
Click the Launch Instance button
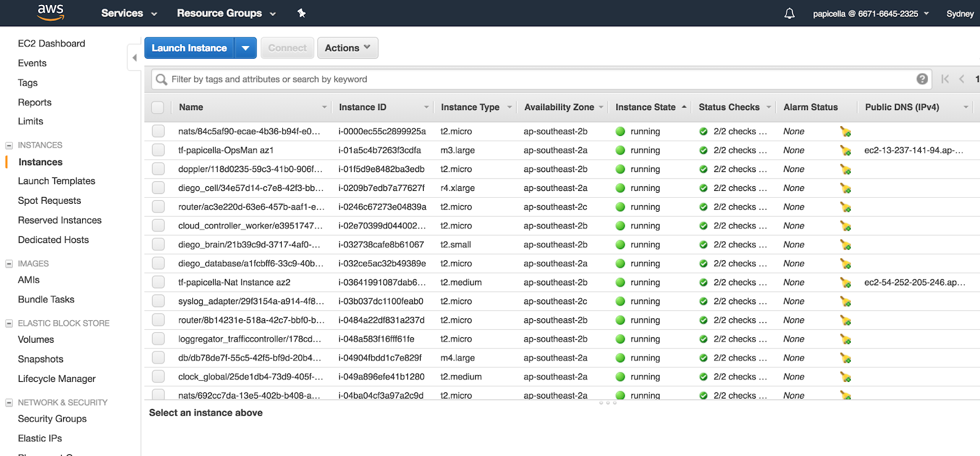pos(189,48)
